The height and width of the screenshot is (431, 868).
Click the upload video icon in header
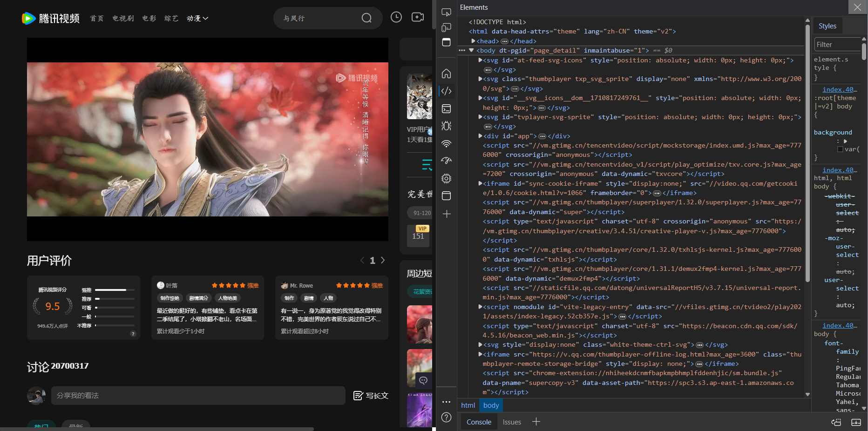418,17
